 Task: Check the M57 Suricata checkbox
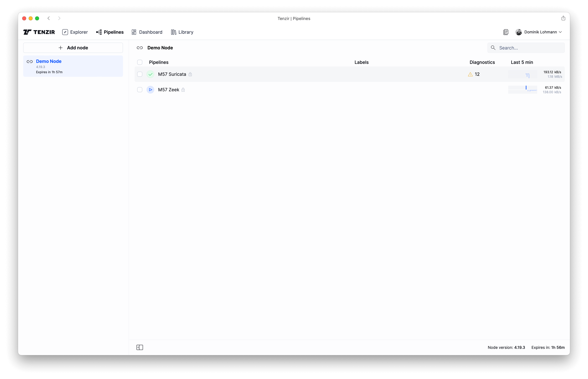[140, 74]
